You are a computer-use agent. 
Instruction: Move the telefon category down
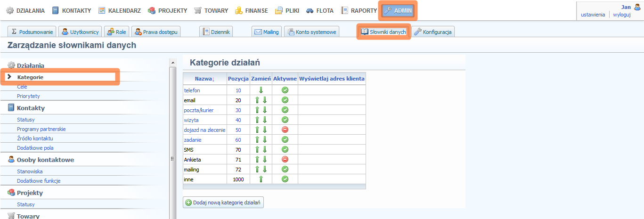tap(261, 90)
